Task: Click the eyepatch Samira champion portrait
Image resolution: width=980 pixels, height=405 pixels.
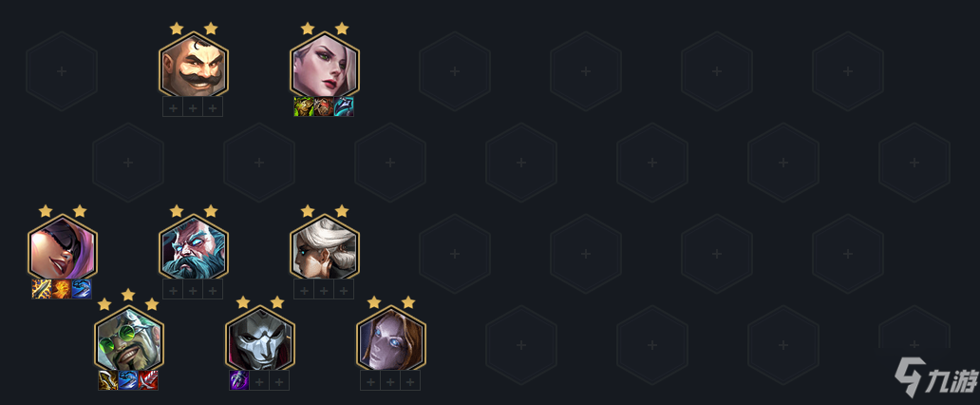Action: pos(63,248)
